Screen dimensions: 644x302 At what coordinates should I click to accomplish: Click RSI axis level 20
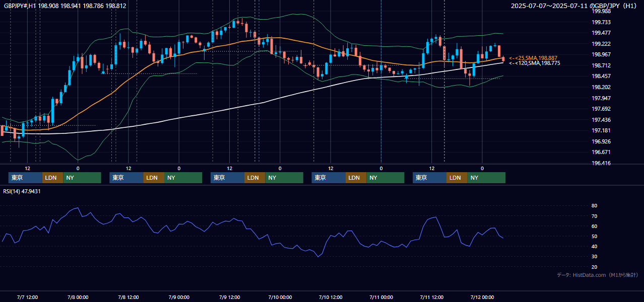point(595,267)
